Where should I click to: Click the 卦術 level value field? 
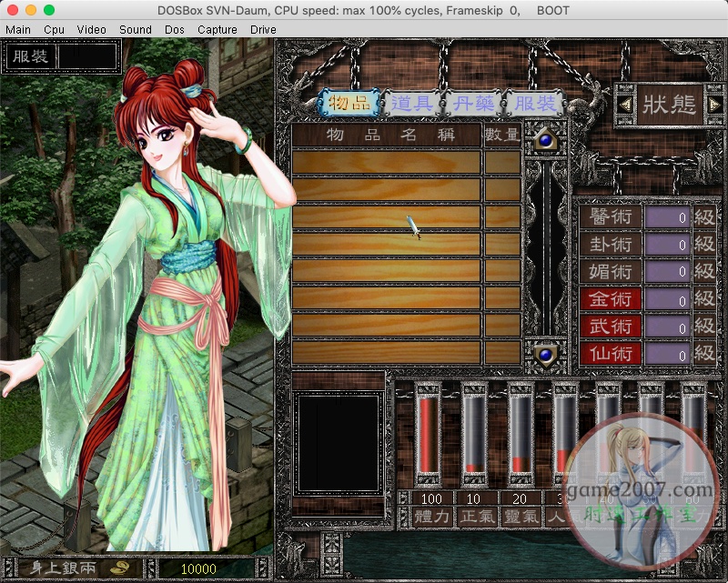click(667, 245)
